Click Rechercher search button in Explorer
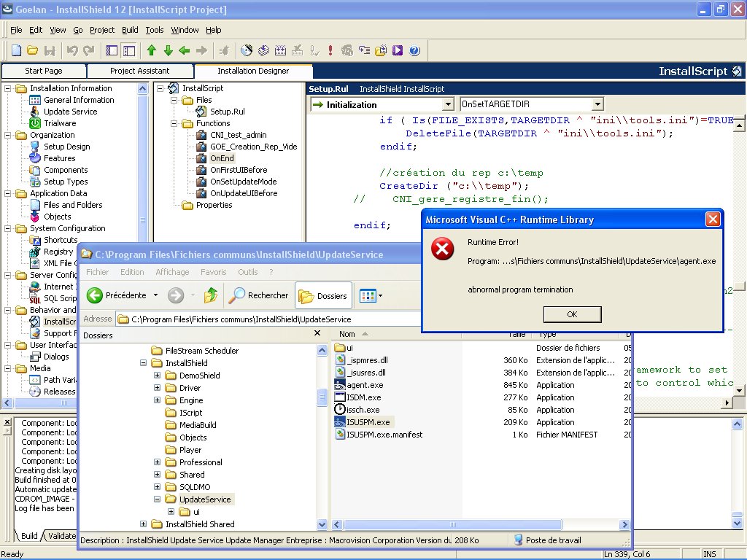 coord(259,295)
